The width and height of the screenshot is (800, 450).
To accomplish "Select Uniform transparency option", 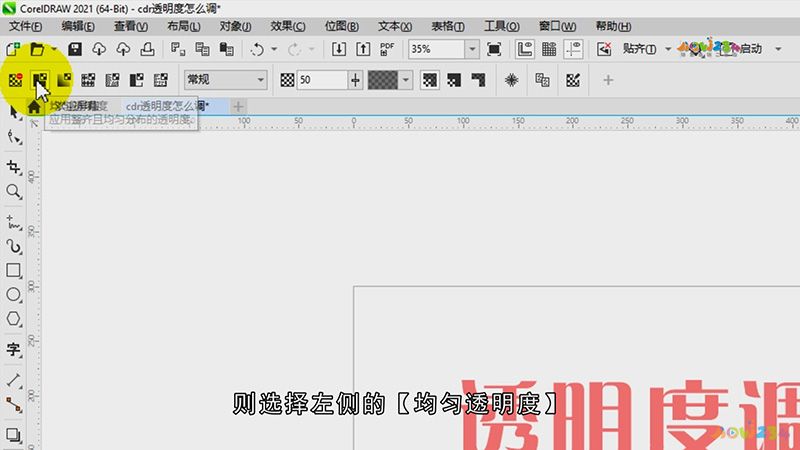I will click(x=40, y=80).
